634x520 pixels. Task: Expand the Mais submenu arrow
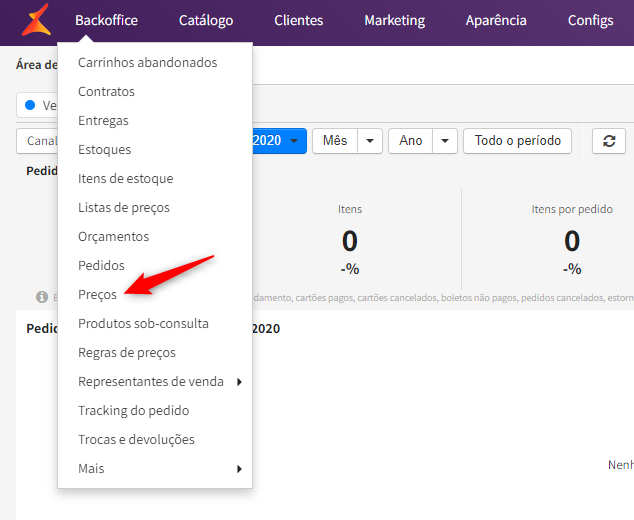(239, 469)
